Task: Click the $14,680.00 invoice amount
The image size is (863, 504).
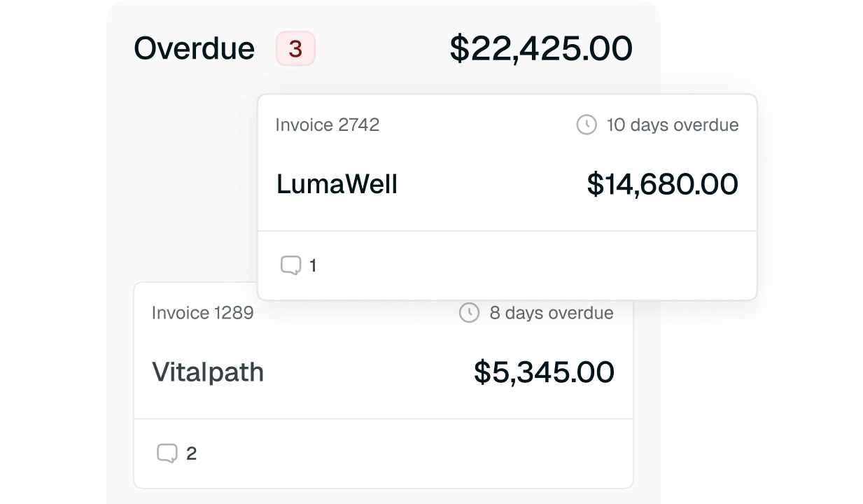Action: pos(662,184)
